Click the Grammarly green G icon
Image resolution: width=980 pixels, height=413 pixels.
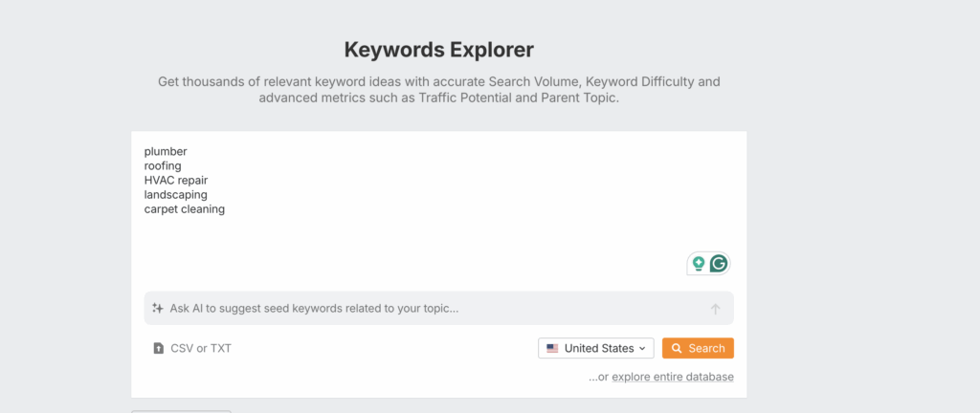click(718, 264)
